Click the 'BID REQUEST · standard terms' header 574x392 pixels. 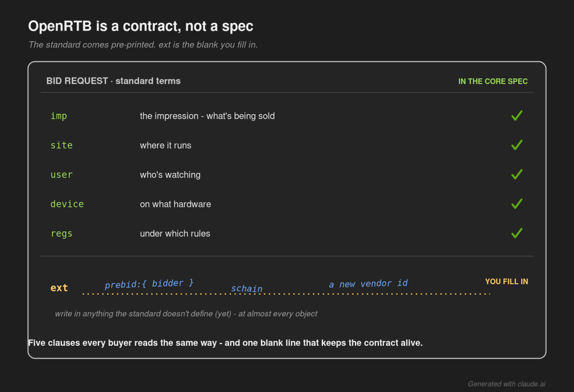pyautogui.click(x=113, y=81)
